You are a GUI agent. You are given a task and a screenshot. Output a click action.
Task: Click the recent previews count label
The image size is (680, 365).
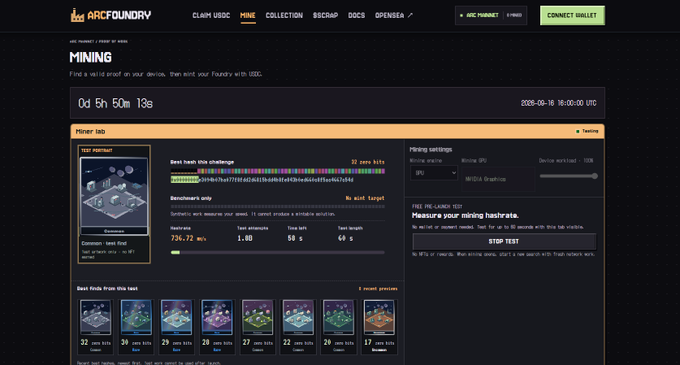[378, 289]
